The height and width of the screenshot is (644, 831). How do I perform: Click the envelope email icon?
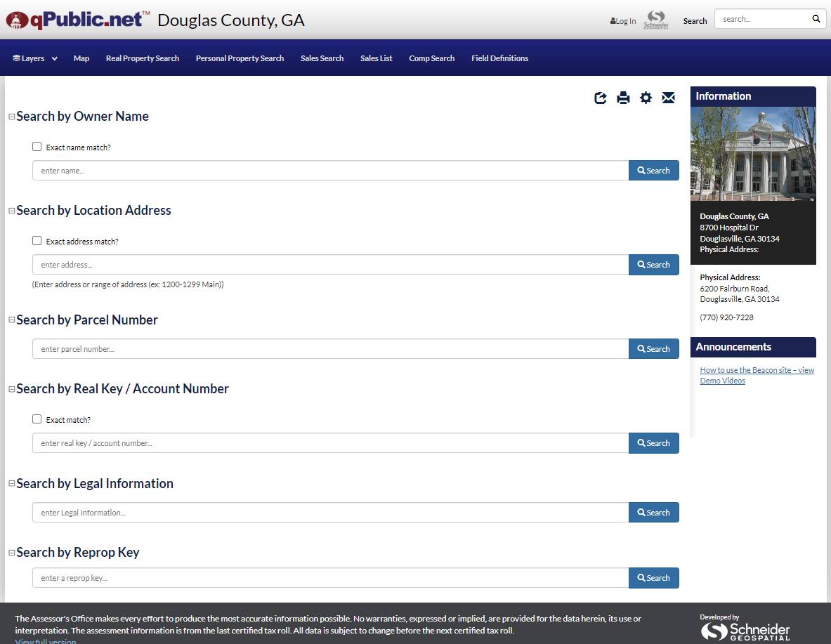point(668,98)
